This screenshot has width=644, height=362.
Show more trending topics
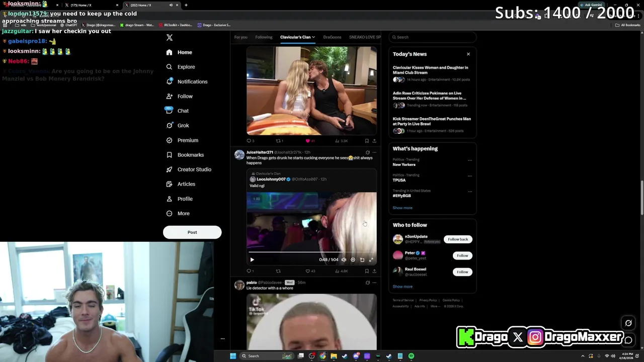tap(403, 208)
